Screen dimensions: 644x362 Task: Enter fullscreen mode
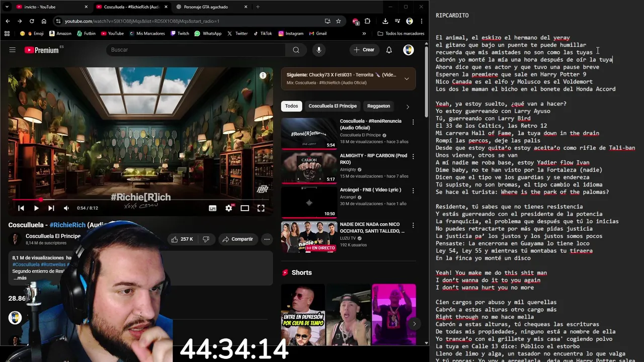point(261,208)
